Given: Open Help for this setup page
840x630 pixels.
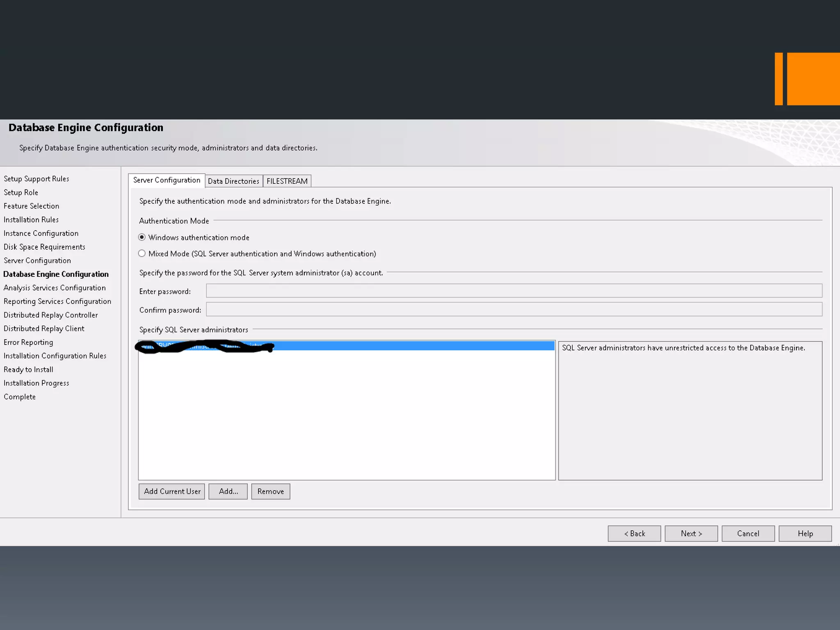Looking at the screenshot, I should [x=805, y=534].
